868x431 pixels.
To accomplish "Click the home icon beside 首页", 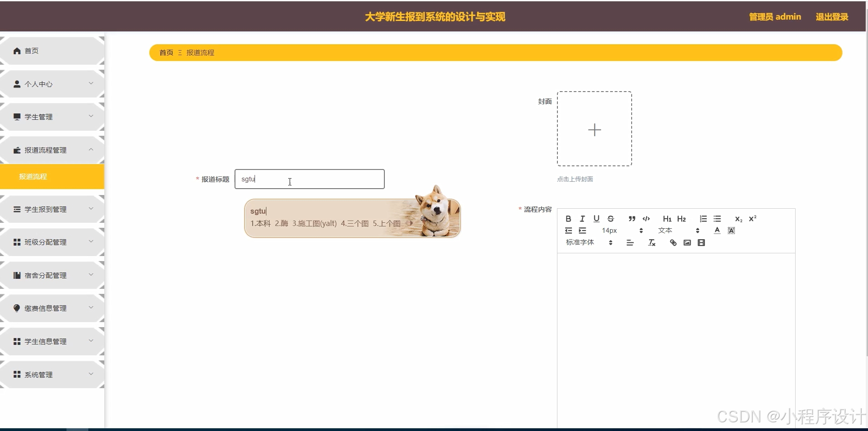I will (x=17, y=51).
